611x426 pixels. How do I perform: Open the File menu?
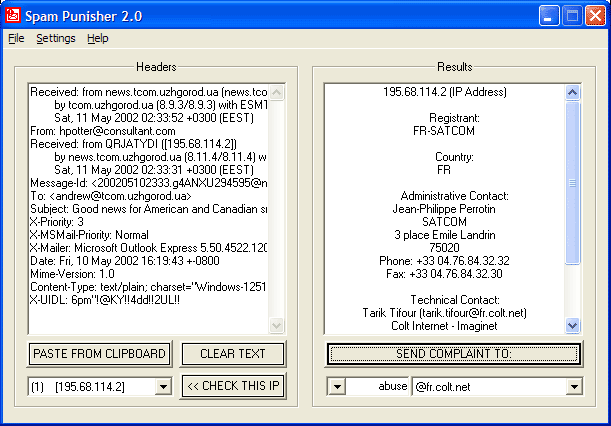[16, 39]
